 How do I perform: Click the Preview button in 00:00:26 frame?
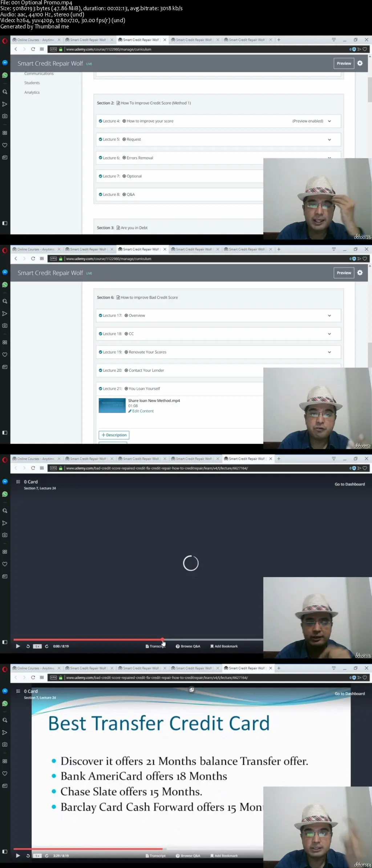coord(344,63)
